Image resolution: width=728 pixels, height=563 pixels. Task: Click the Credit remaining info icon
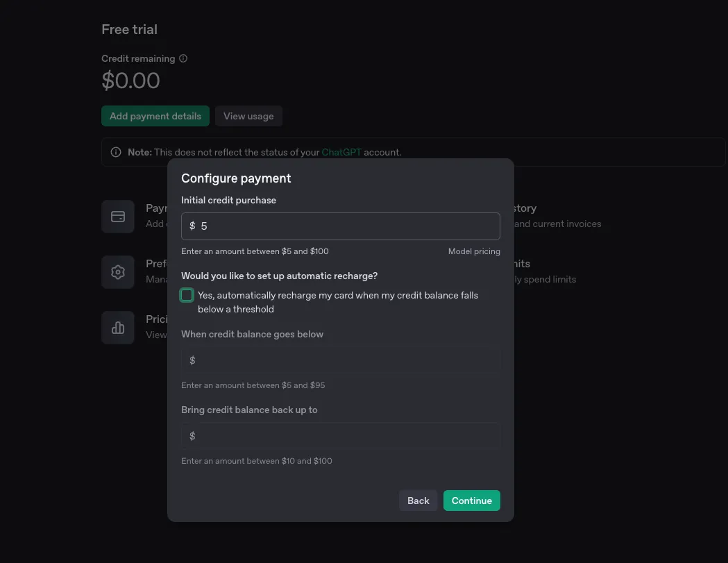point(183,58)
